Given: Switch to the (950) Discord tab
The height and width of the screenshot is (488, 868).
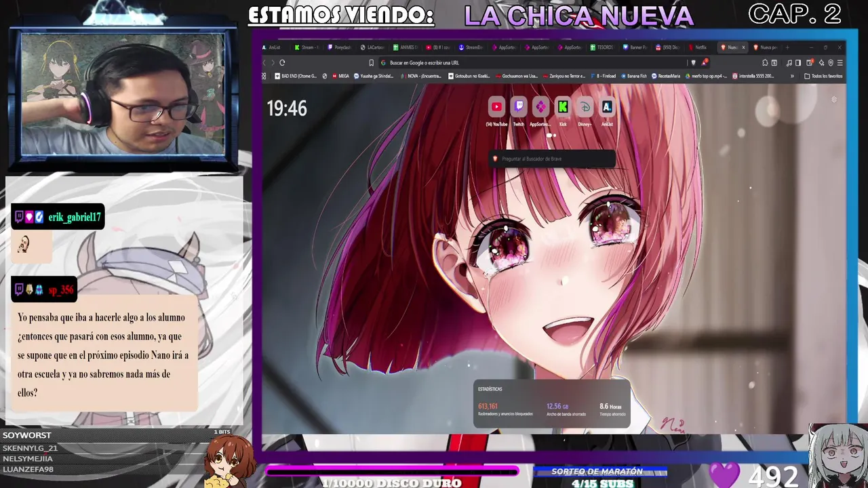Looking at the screenshot, I should click(x=668, y=47).
